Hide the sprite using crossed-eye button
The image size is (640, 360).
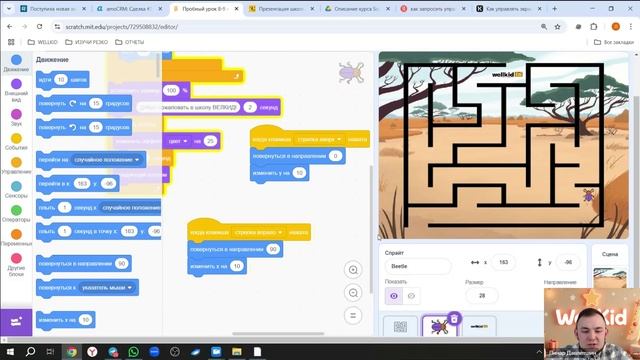tap(411, 296)
